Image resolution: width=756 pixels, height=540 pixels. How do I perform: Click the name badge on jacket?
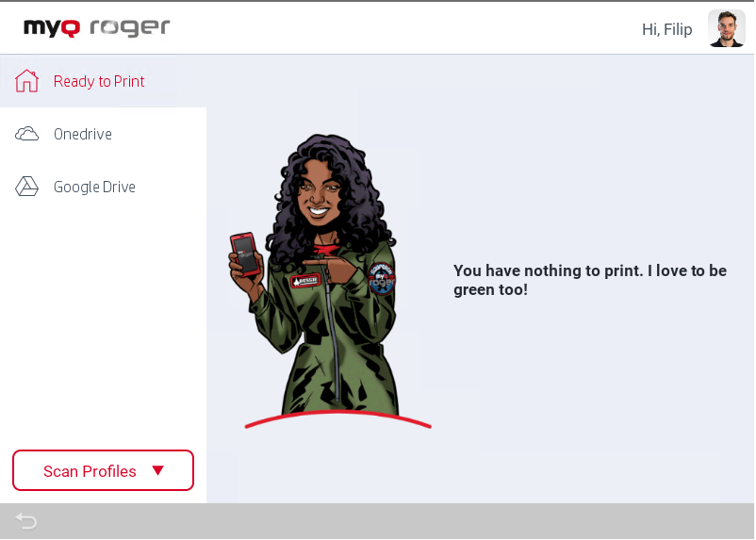304,281
